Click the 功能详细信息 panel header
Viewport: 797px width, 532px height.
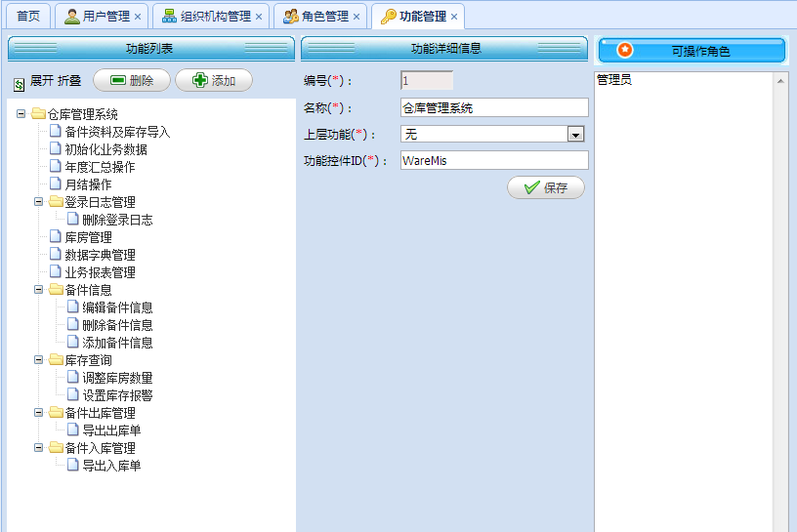444,48
